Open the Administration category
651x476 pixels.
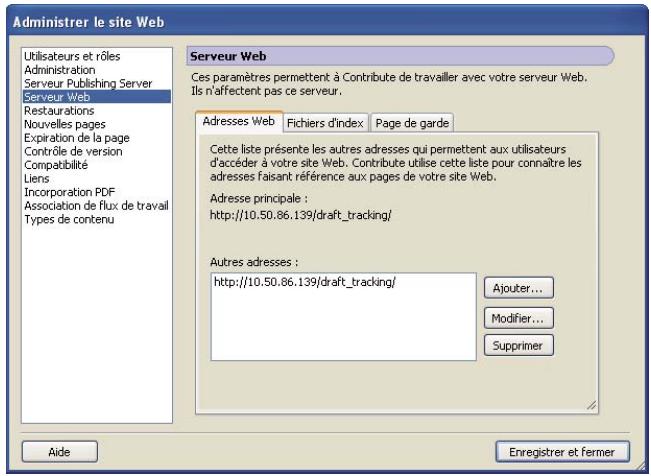97,70
